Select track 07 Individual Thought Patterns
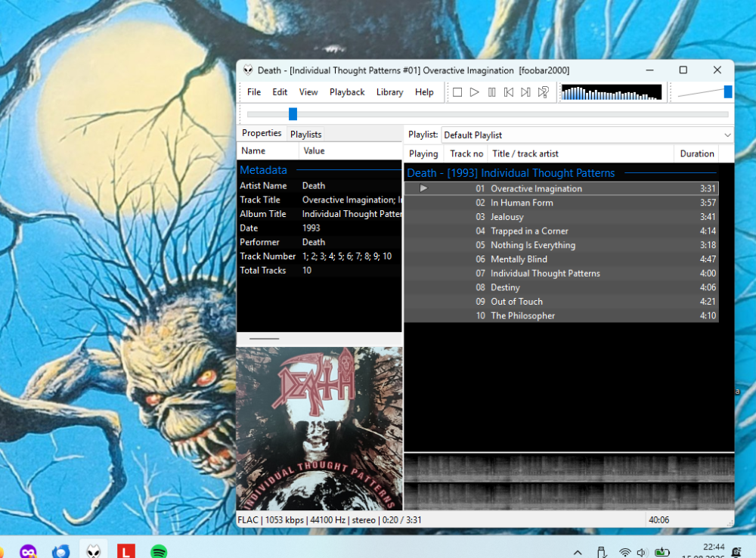 (561, 274)
